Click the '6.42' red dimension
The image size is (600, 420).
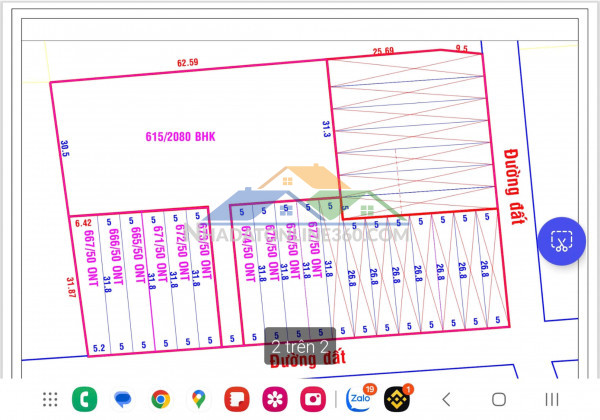[83, 223]
